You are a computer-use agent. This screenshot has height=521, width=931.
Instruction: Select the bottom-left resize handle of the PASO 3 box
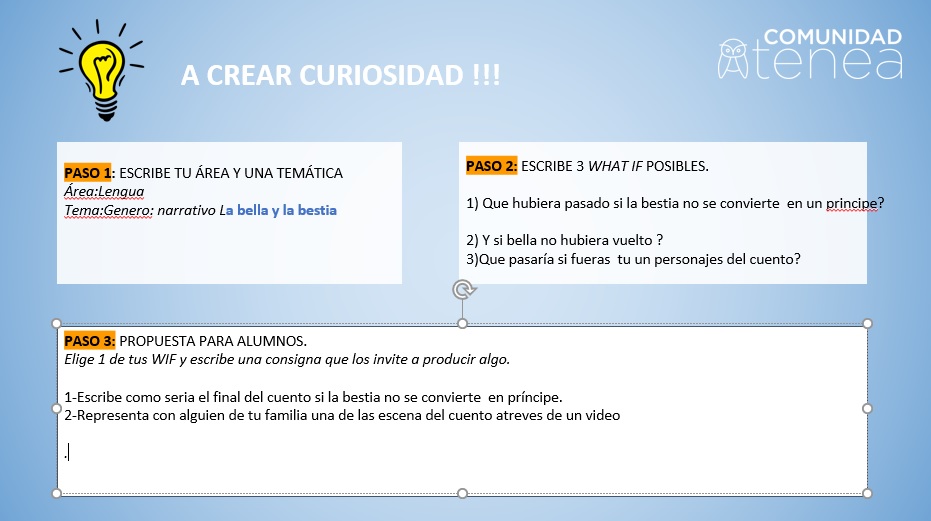(x=56, y=493)
